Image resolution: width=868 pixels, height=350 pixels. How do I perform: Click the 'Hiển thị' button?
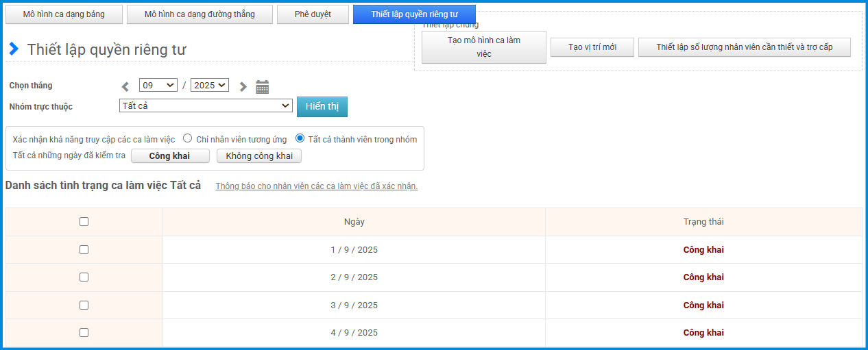pos(322,107)
